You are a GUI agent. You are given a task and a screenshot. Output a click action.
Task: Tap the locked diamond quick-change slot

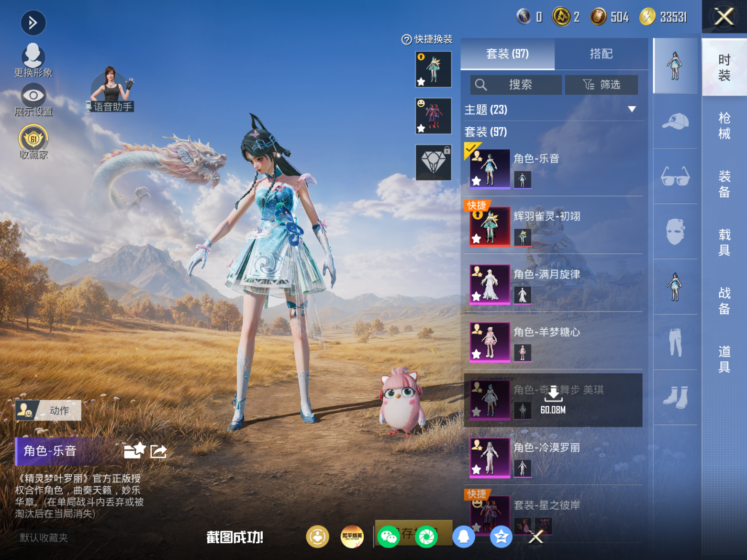click(x=434, y=163)
